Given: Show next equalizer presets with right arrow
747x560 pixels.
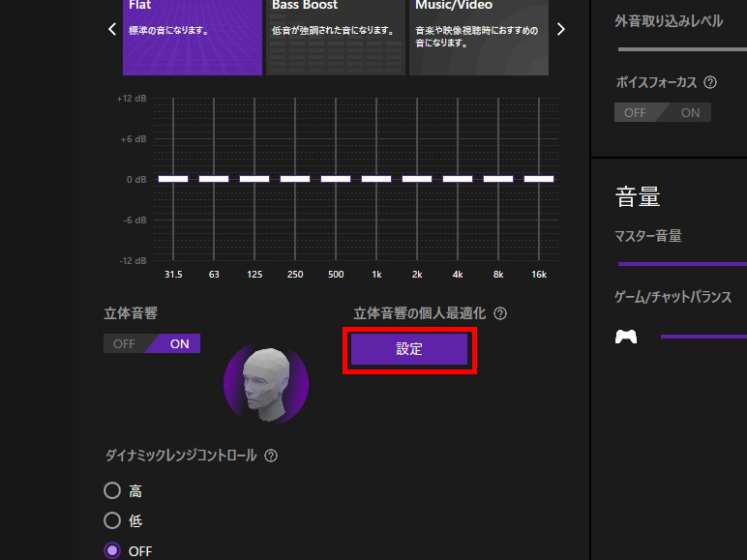Looking at the screenshot, I should click(561, 29).
